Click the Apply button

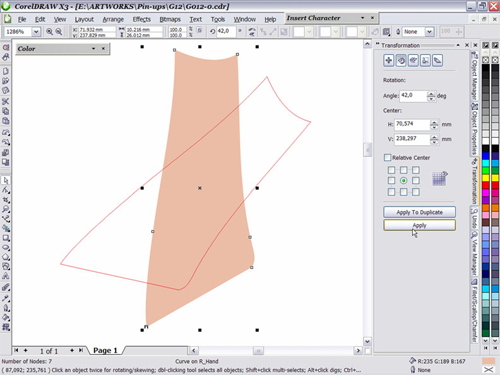419,225
